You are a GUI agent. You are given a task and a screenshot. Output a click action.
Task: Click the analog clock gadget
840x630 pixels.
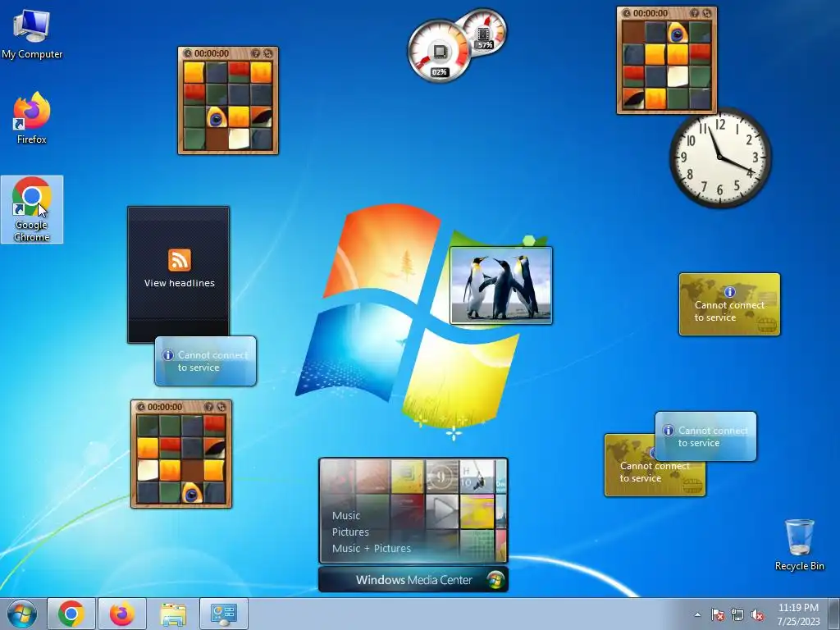pyautogui.click(x=720, y=157)
